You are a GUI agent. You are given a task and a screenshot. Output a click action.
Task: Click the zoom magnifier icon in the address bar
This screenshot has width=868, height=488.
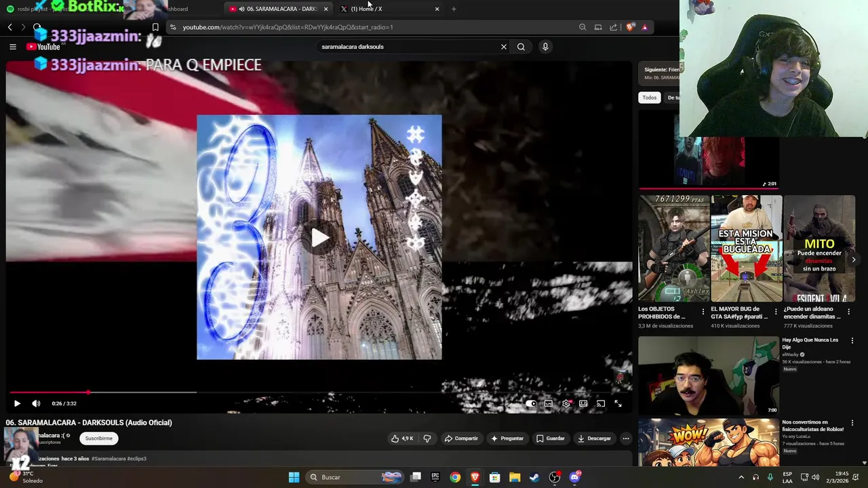[x=583, y=27]
